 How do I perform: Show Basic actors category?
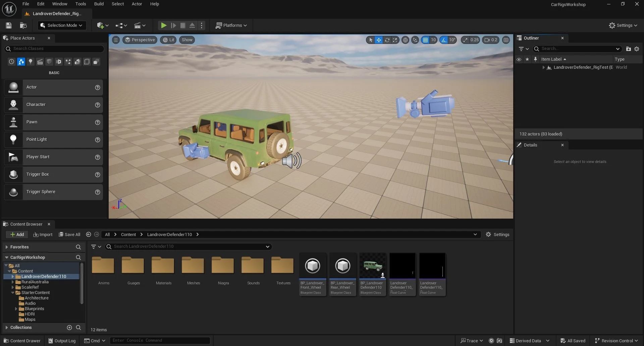point(21,62)
